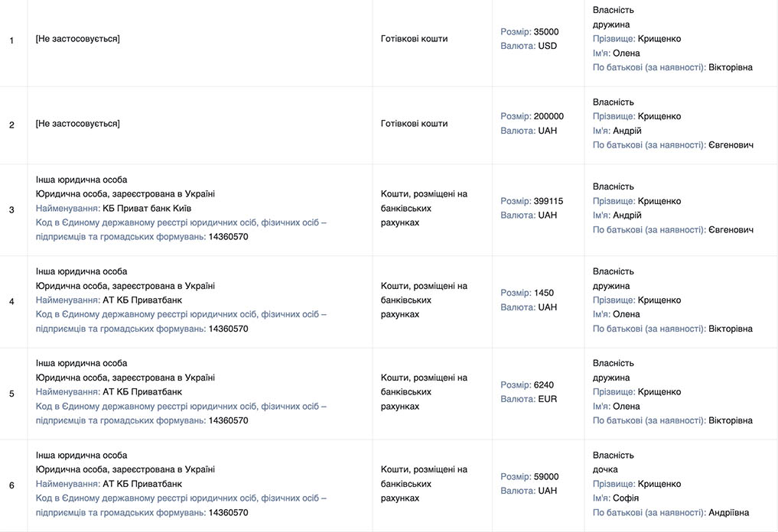Click row number 1 cell
The width and height of the screenshot is (778, 532).
point(11,40)
